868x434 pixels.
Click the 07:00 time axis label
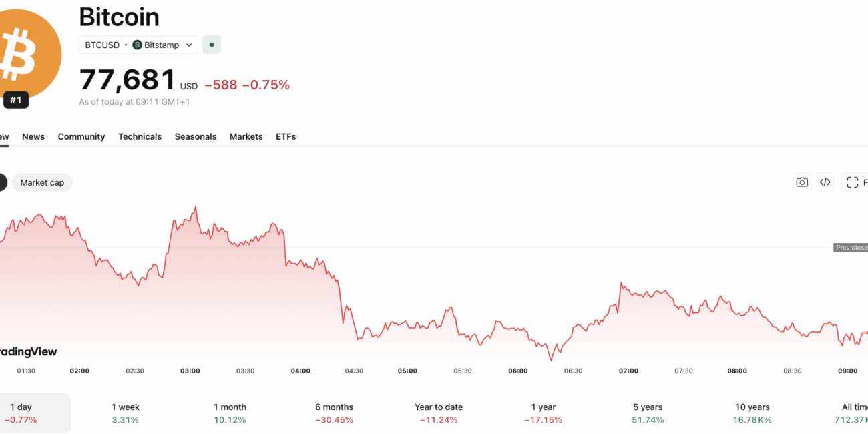pos(628,371)
